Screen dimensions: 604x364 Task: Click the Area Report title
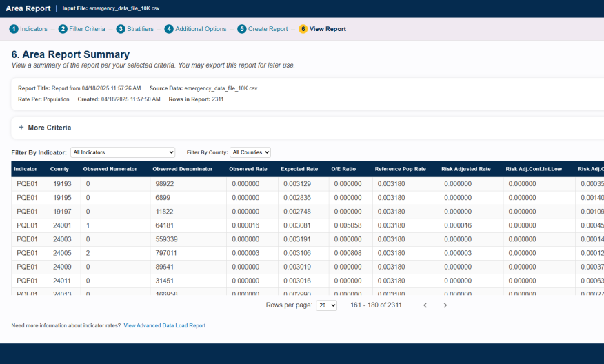point(28,8)
